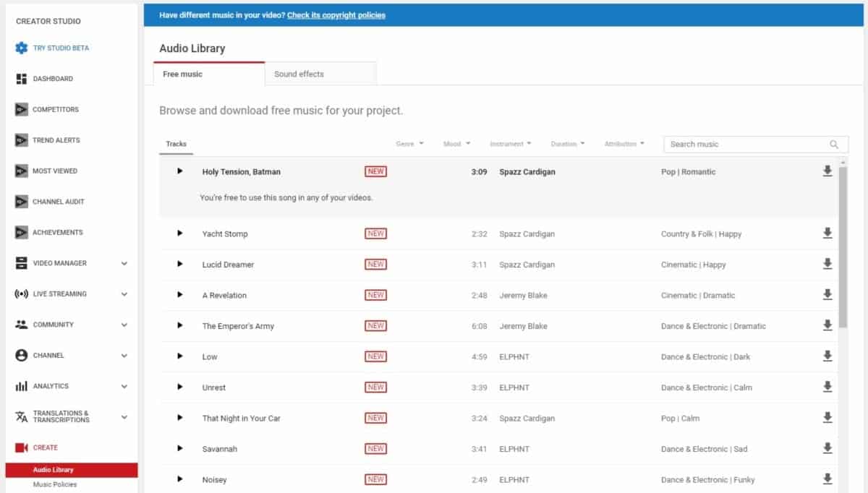The height and width of the screenshot is (493, 868).
Task: Download The Emperor's Army track
Action: tap(827, 325)
